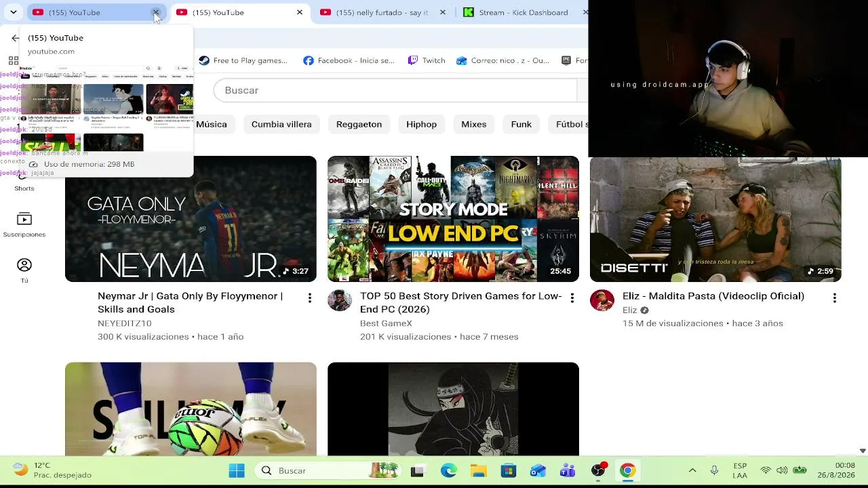Open the battery status icon in tray

800,470
